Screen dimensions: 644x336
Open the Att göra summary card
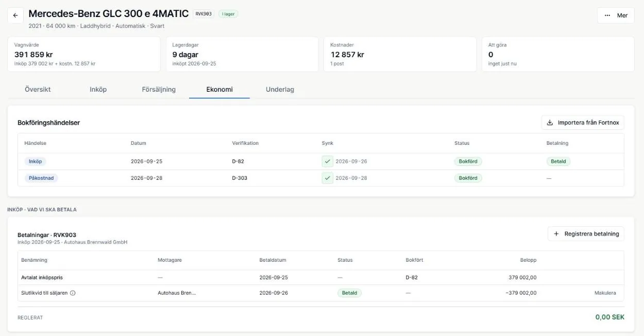coord(558,54)
